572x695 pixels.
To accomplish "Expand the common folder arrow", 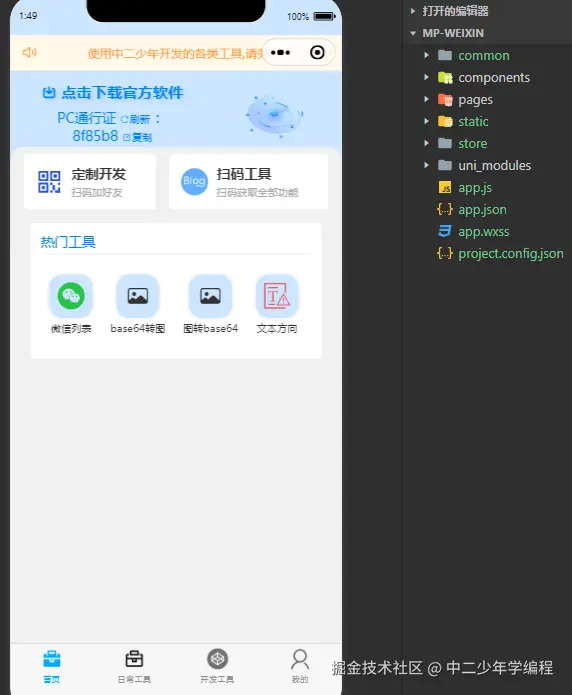I will tap(426, 55).
